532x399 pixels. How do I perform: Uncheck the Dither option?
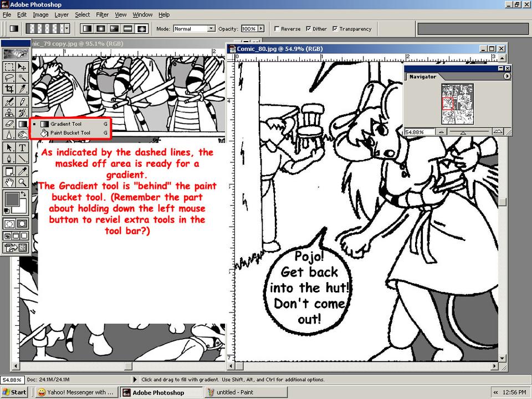tap(308, 28)
